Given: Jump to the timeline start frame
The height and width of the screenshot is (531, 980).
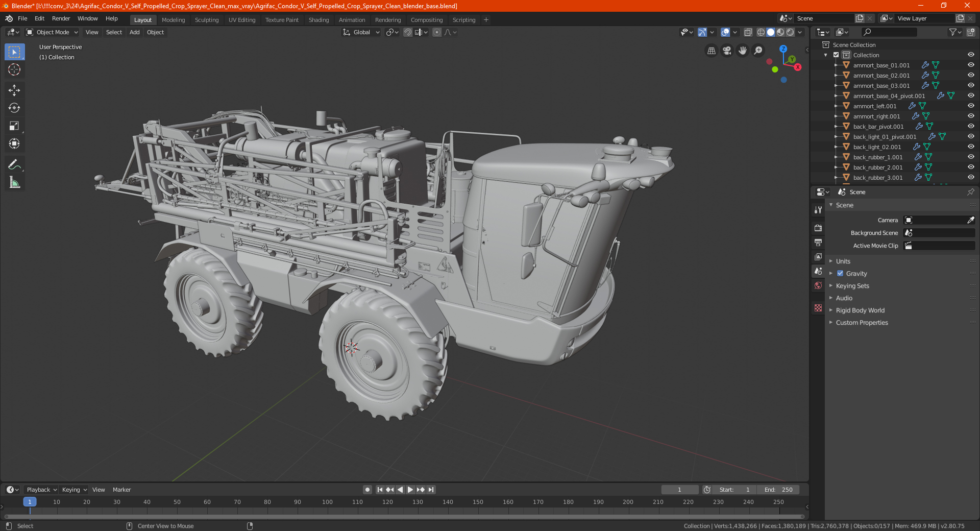Looking at the screenshot, I should click(380, 490).
